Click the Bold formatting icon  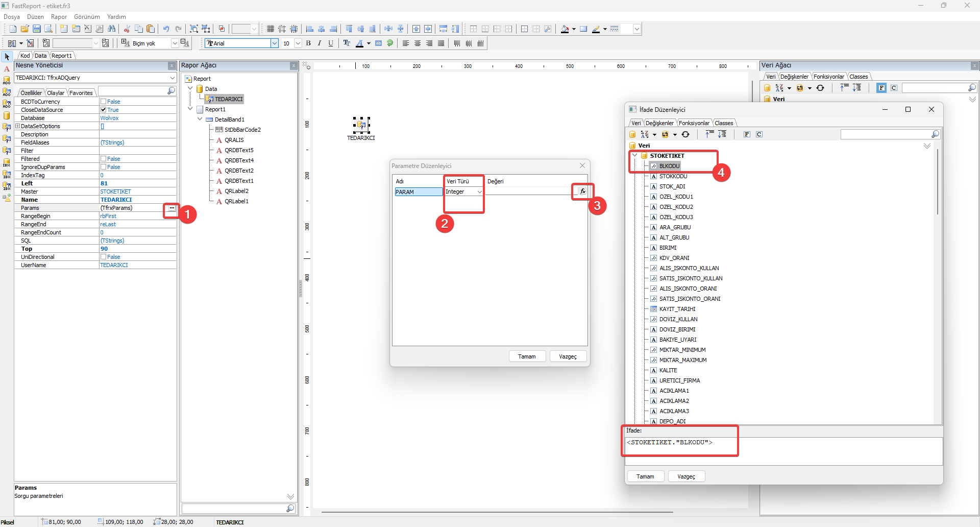click(308, 43)
